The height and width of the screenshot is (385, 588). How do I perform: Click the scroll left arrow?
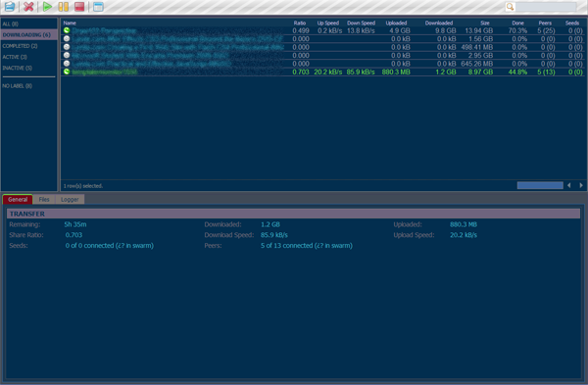click(569, 185)
